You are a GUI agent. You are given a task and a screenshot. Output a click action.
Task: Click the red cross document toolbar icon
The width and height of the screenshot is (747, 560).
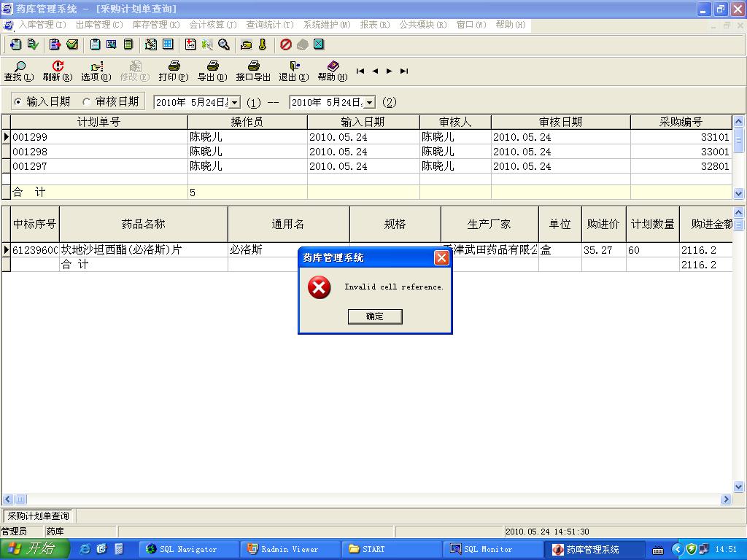[190, 44]
